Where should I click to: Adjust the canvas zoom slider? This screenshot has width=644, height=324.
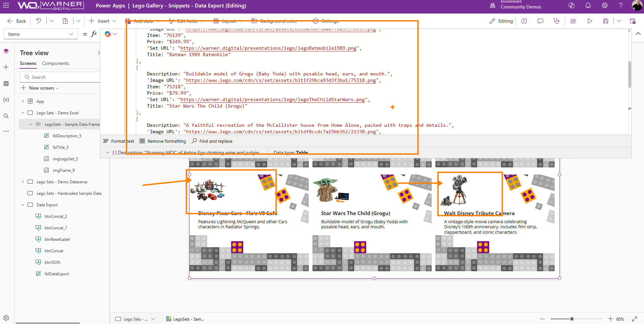point(572,319)
